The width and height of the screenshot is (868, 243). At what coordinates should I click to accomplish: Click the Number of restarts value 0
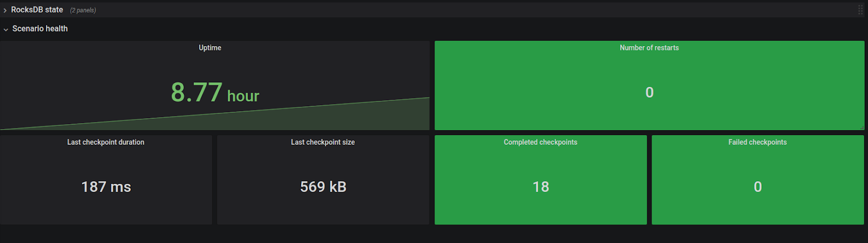(x=649, y=92)
